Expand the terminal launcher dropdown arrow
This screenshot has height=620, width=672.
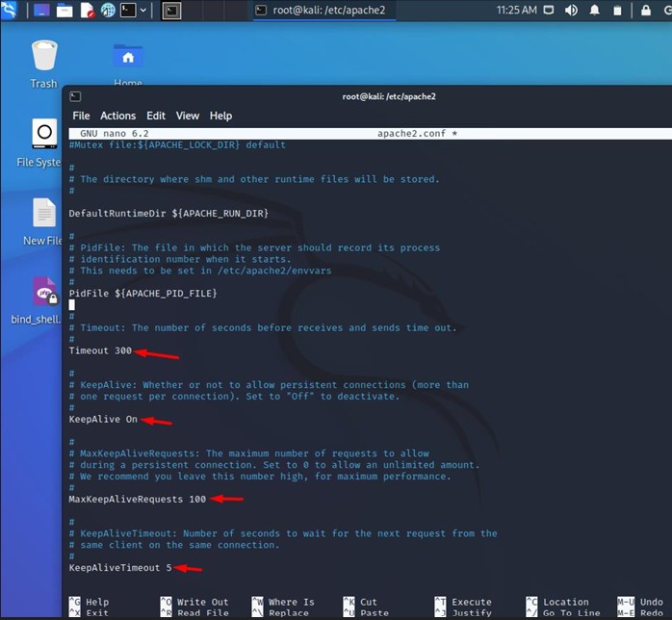(x=143, y=11)
